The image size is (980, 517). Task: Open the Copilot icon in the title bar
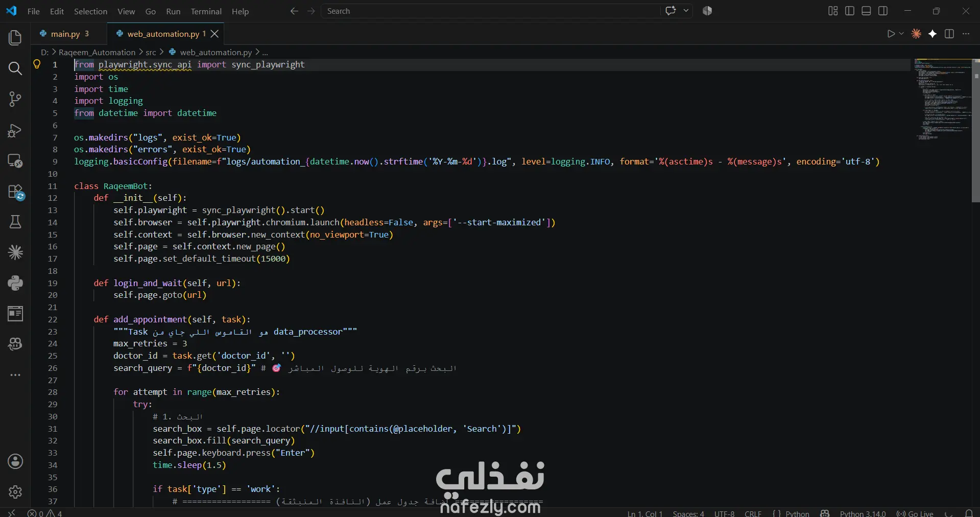707,11
